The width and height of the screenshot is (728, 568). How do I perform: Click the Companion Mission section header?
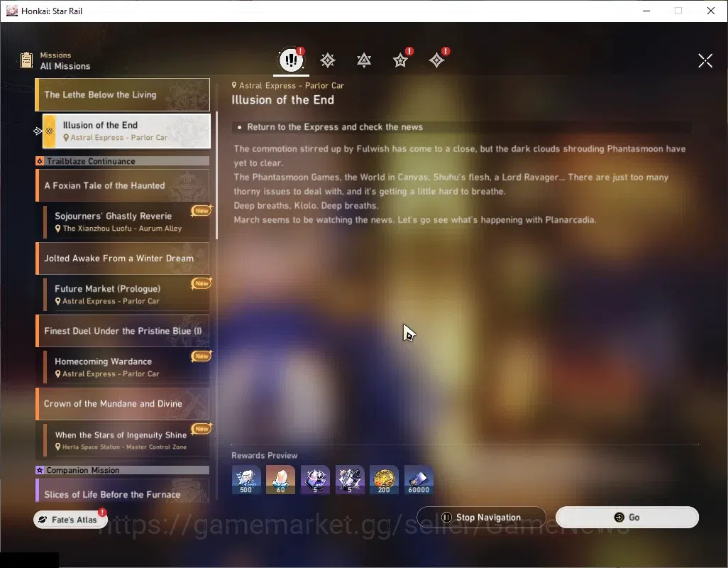pyautogui.click(x=123, y=470)
